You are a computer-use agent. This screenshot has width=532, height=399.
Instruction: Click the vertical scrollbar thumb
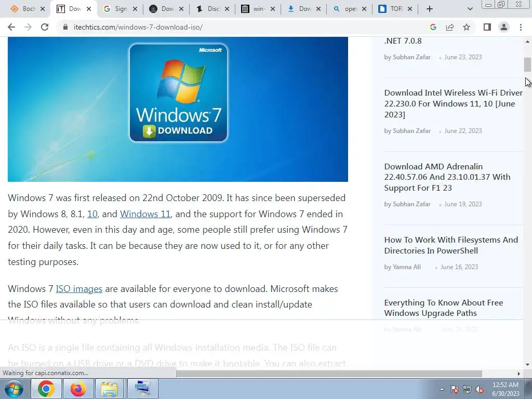(x=527, y=64)
